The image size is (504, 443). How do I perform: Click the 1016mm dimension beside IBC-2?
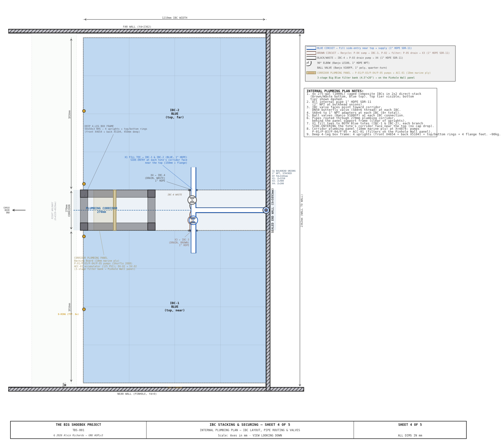point(70,114)
